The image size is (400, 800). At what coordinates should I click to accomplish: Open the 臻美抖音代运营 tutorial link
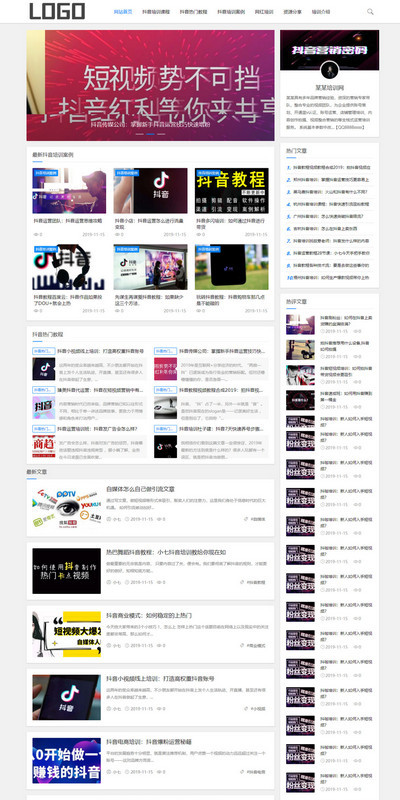(x=100, y=390)
